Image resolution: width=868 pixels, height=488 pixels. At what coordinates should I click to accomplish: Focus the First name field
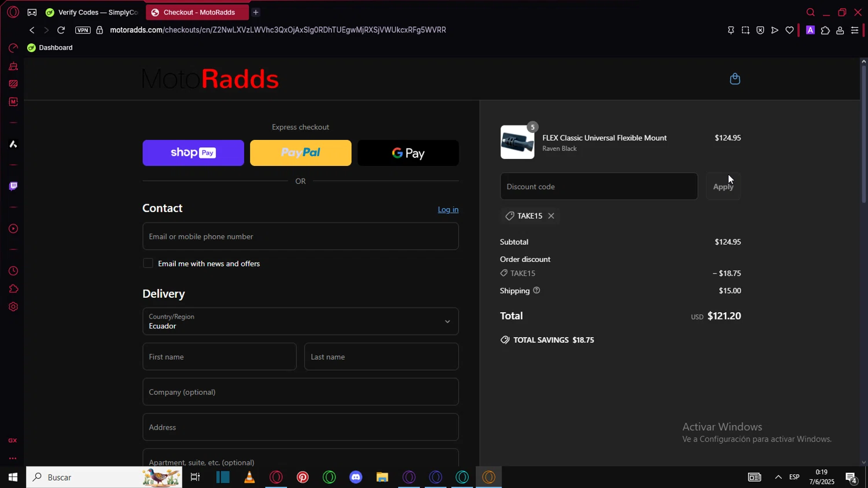219,357
